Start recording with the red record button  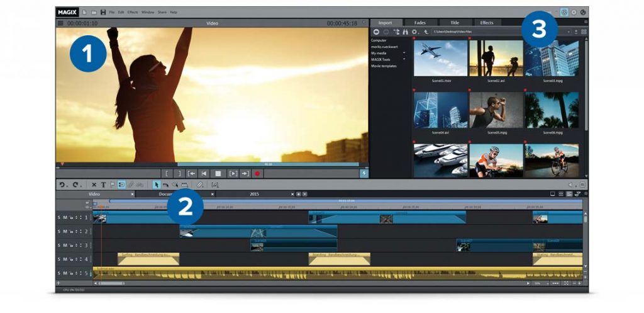click(x=257, y=174)
